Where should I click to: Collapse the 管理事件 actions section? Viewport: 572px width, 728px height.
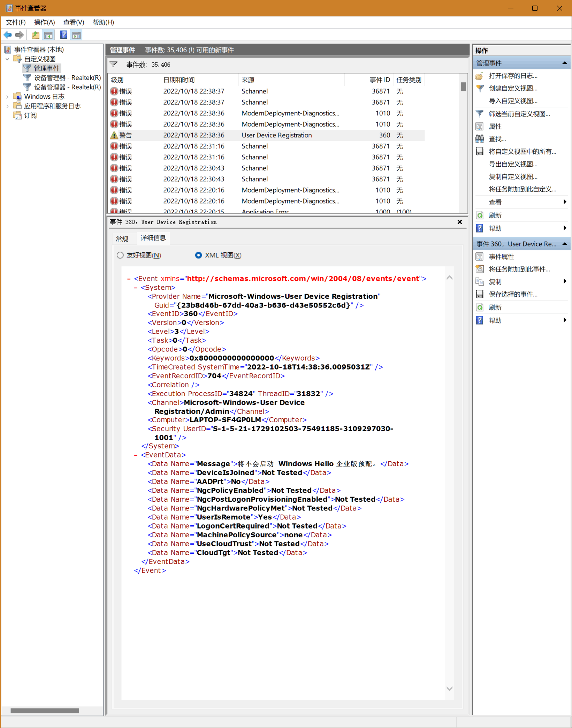pos(564,63)
